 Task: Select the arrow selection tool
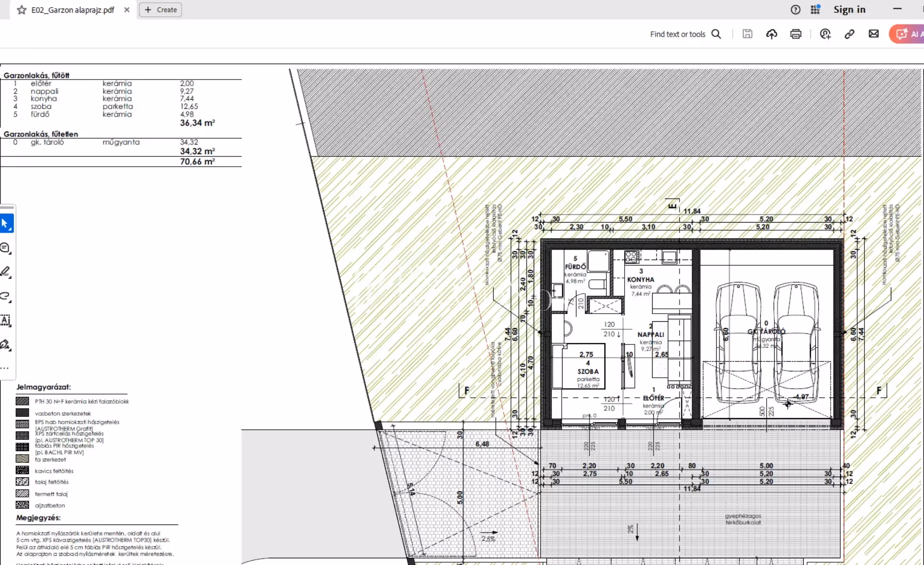coord(5,223)
